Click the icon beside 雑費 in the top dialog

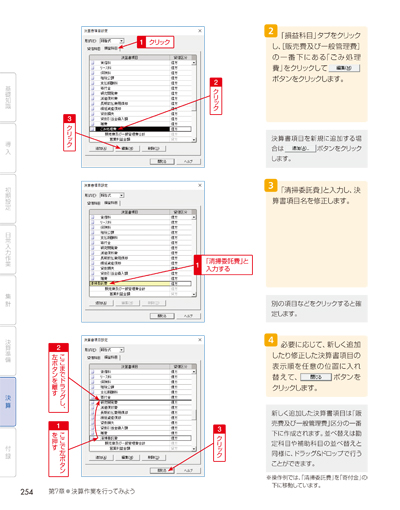93,124
